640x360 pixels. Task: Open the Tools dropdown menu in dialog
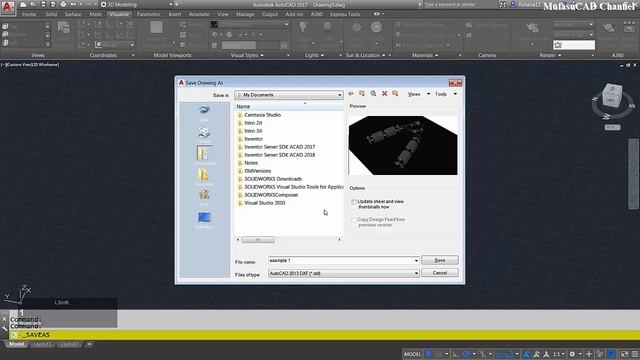pos(446,94)
